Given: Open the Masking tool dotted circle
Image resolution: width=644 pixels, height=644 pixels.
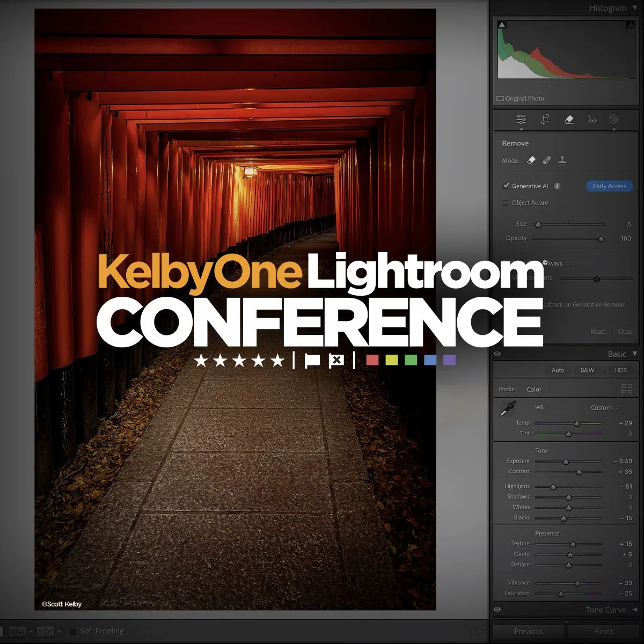Looking at the screenshot, I should 614,120.
